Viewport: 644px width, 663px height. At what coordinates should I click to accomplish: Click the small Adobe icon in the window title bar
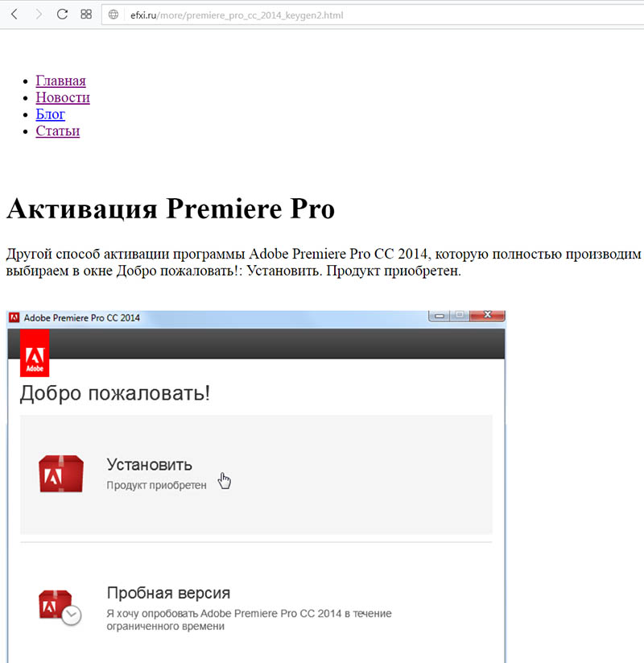tap(14, 317)
